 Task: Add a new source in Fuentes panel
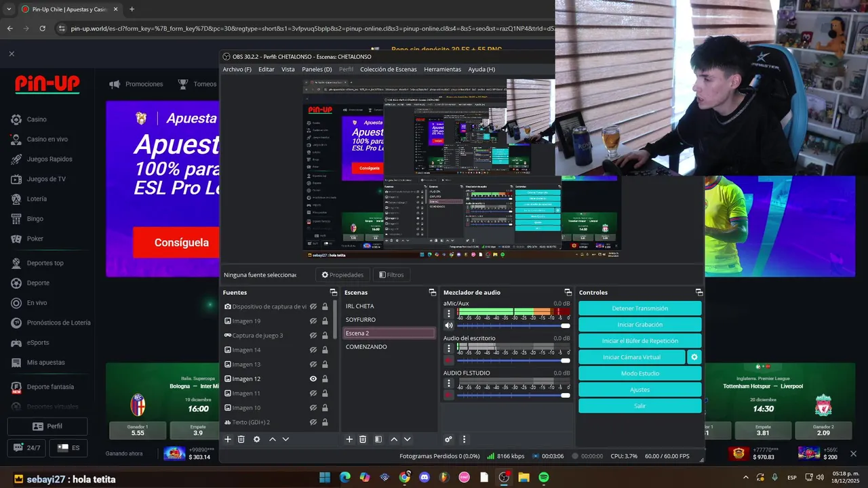click(x=228, y=439)
